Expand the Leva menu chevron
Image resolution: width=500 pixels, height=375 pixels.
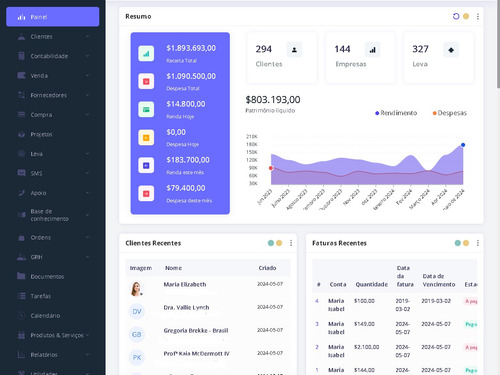(87, 154)
